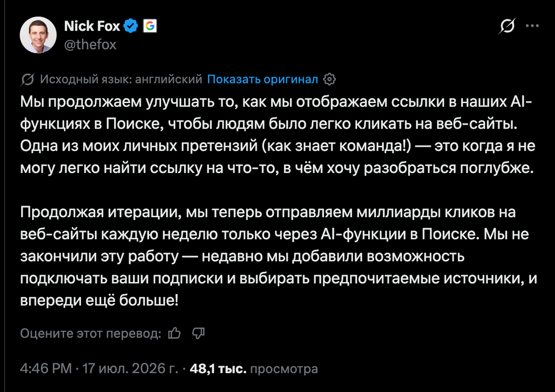
Task: Click the blue verified checkmark badge
Action: (x=131, y=27)
